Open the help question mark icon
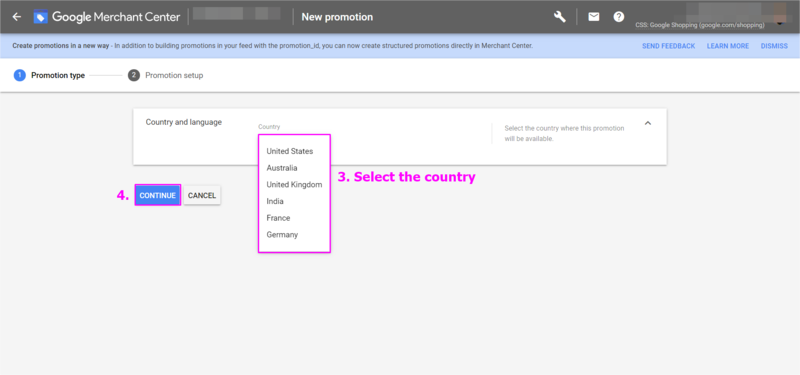This screenshot has height=375, width=800. click(x=619, y=17)
